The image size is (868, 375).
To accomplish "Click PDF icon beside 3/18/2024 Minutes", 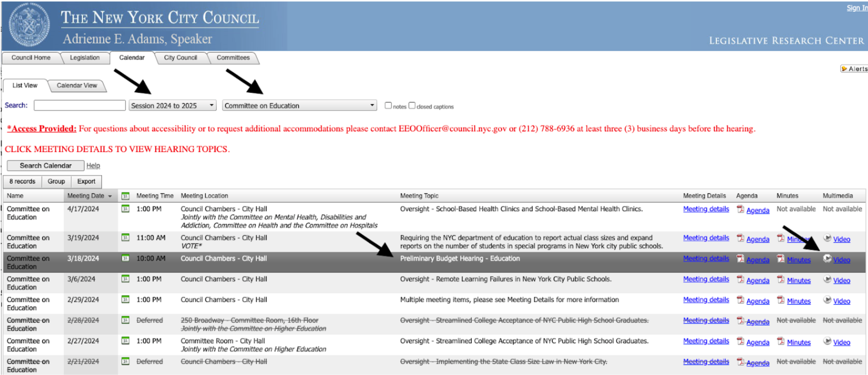I will click(x=781, y=259).
